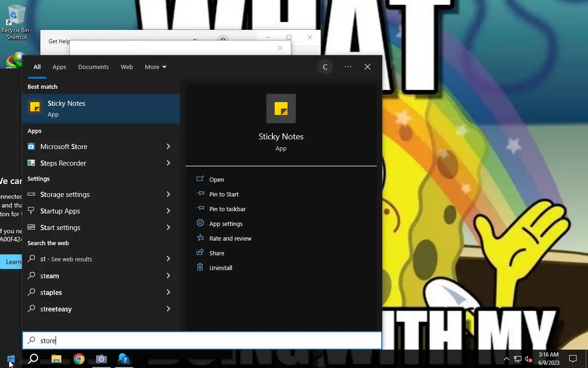This screenshot has width=588, height=368.
Task: Choose Uninstall for Sticky Notes
Action: click(x=220, y=268)
